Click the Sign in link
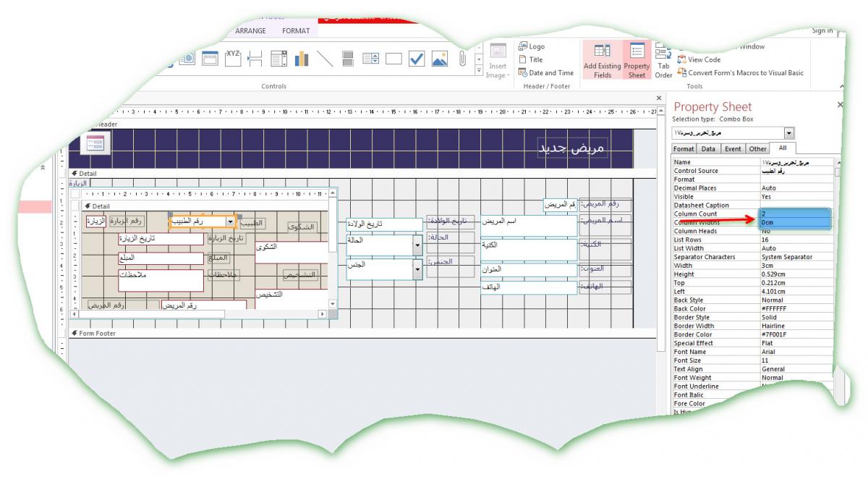This screenshot has height=477, width=868. pos(822,30)
